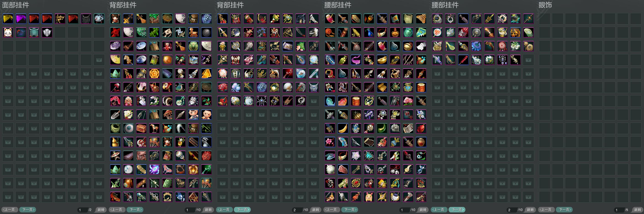Click 跳转 in 背部挂件 page 1 panel
This screenshot has width=644, height=214.
coord(208,210)
